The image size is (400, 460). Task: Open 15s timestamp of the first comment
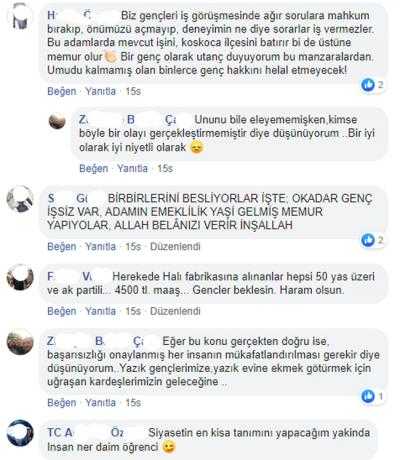click(133, 91)
